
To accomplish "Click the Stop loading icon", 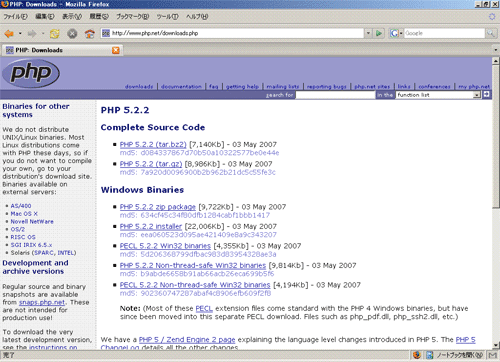I will (72, 34).
